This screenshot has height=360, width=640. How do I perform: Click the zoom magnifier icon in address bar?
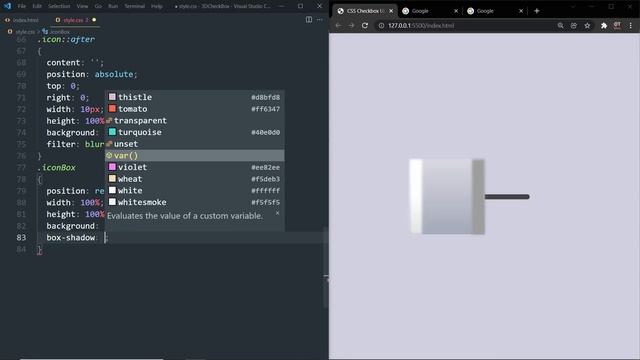click(x=560, y=25)
